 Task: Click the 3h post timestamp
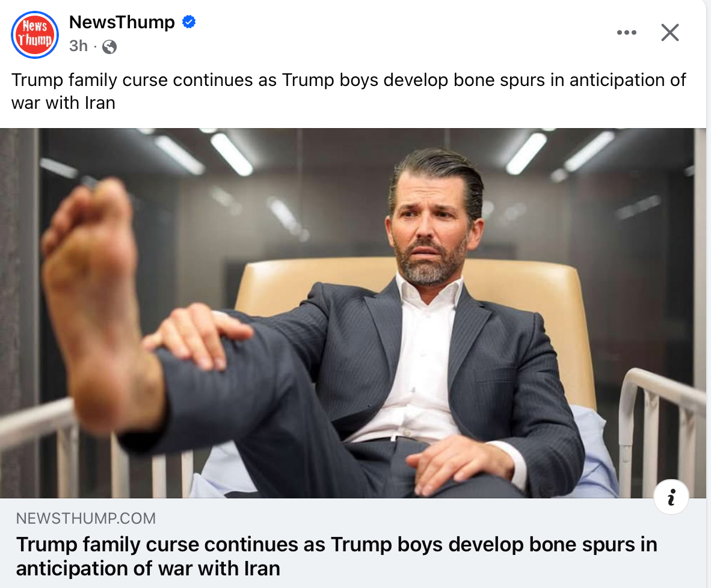coord(78,46)
